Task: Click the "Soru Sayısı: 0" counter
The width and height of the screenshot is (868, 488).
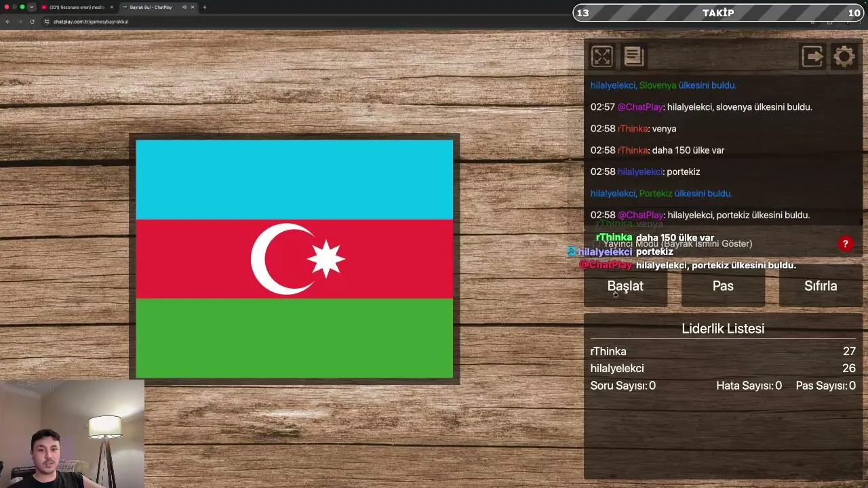Action: coord(623,386)
